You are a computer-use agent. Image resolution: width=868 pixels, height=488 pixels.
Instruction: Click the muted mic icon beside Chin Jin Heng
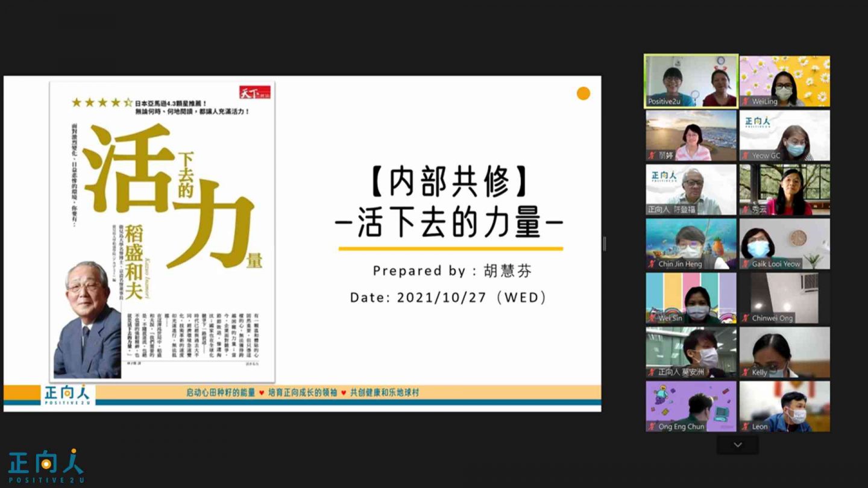[x=652, y=264]
